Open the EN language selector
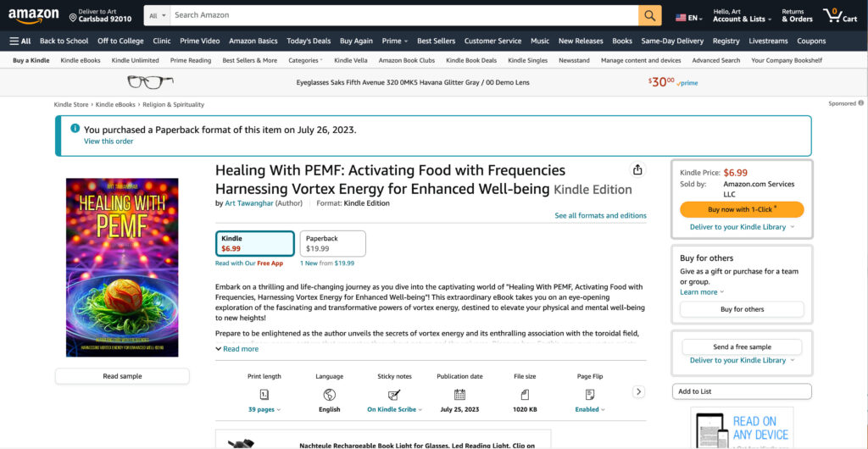Viewport: 868px width, 449px height. pyautogui.click(x=690, y=17)
